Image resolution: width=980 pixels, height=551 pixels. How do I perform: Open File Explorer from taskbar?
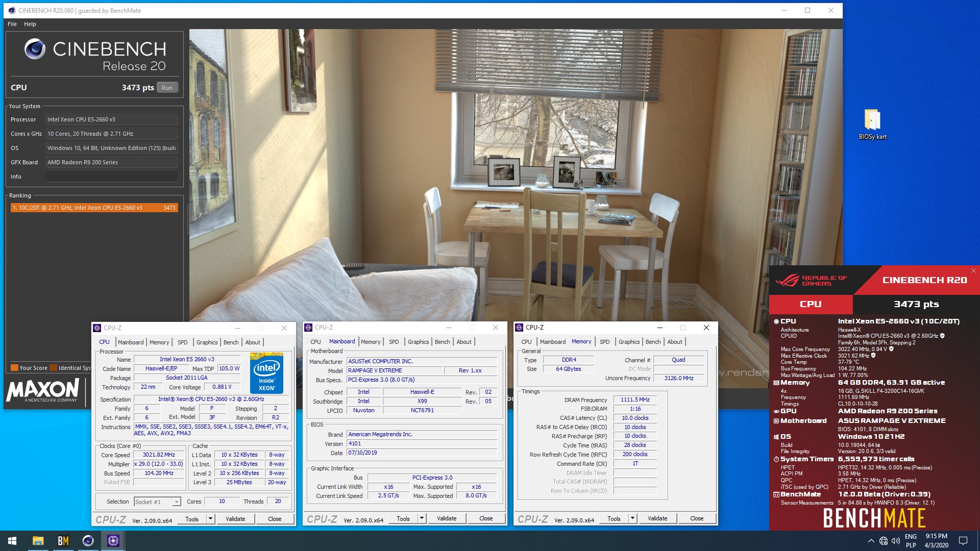click(x=38, y=541)
